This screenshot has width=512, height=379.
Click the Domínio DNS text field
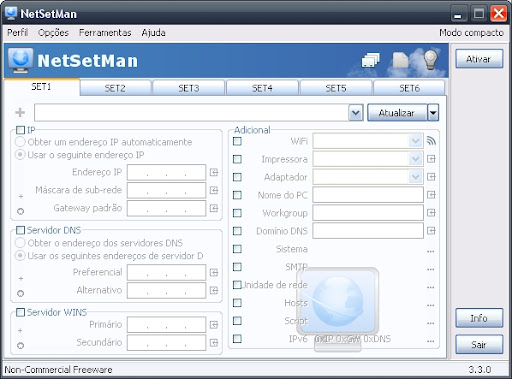click(368, 231)
